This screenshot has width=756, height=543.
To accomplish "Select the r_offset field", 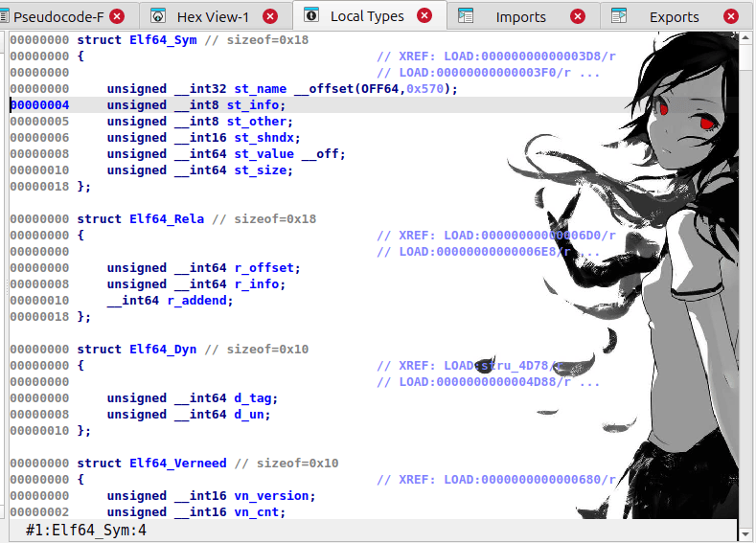I will click(x=264, y=268).
